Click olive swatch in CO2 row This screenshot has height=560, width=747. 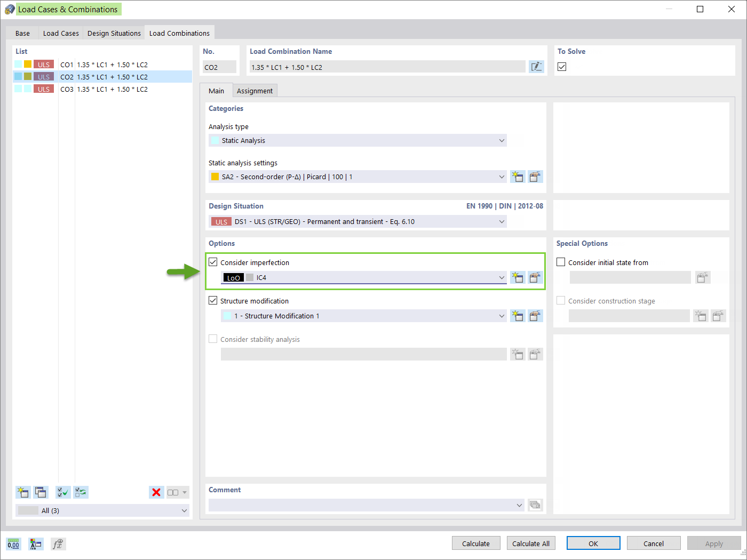tap(28, 76)
